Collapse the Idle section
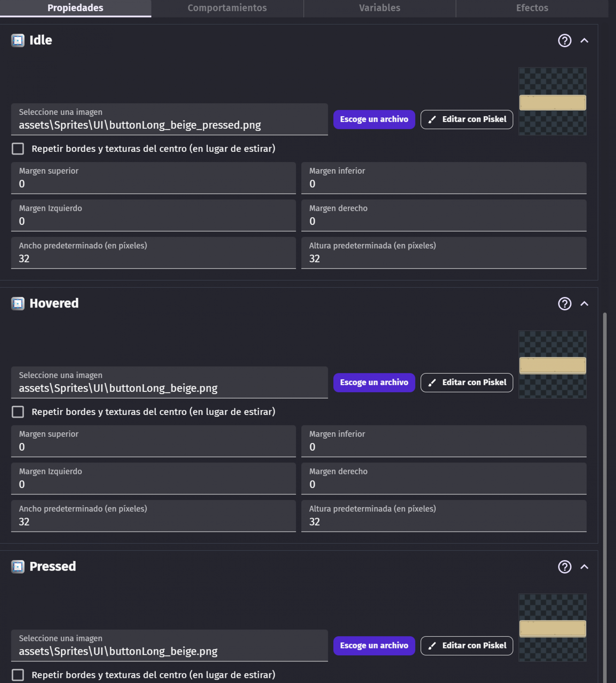The image size is (616, 683). (584, 41)
